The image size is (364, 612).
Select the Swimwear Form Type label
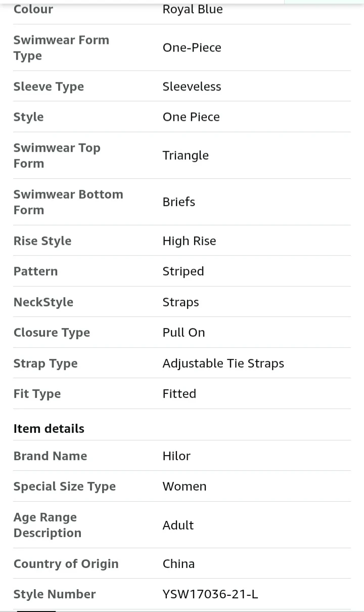[61, 48]
